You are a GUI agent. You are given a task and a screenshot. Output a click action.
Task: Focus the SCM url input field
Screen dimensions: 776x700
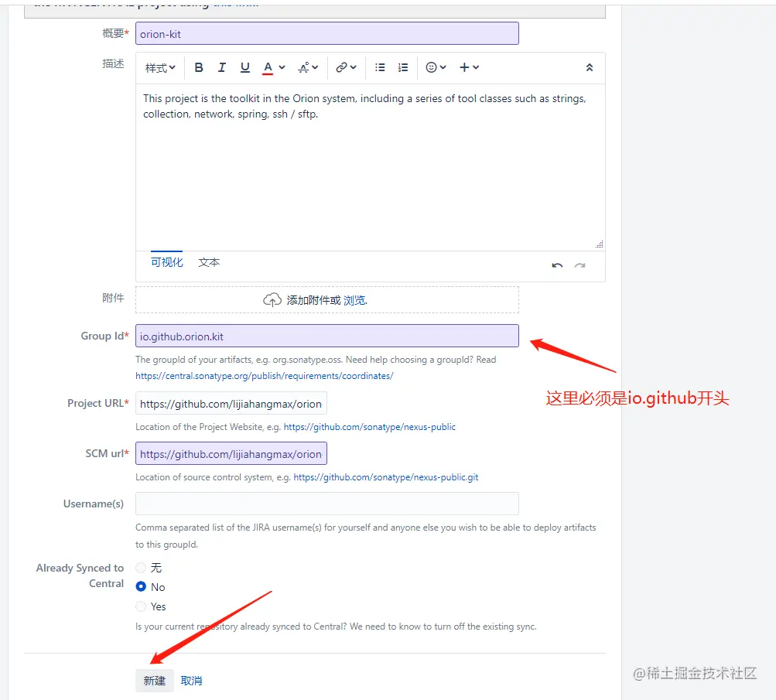[231, 453]
